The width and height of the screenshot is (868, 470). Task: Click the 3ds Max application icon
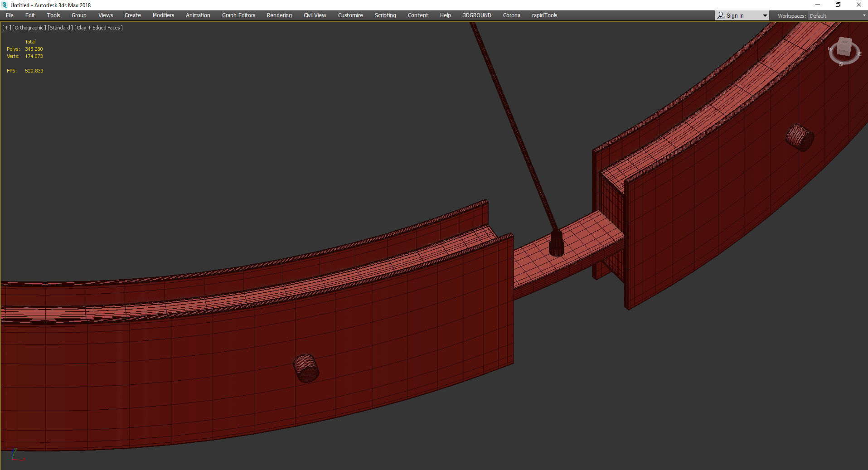point(5,5)
